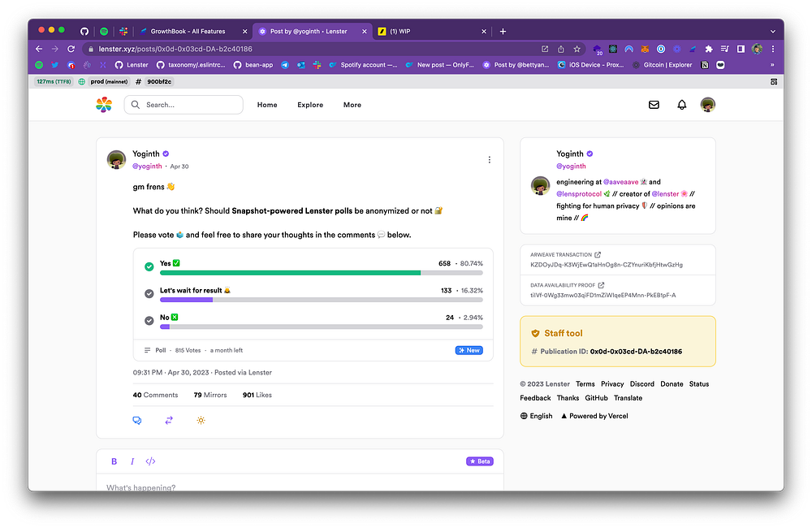Viewport: 812px width, 528px height.
Task: Toggle bold in comment editor
Action: 114,461
